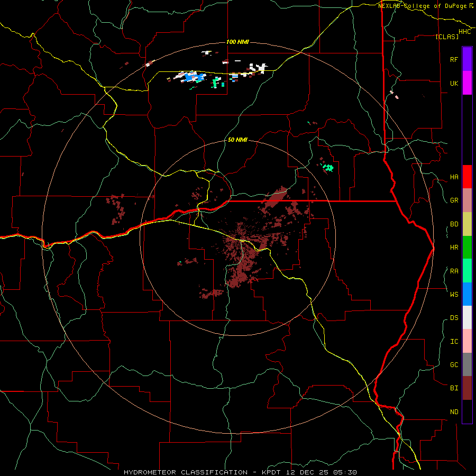This screenshot has height=476, width=476.
Task: Click the ND legend label
Action: 454,412
